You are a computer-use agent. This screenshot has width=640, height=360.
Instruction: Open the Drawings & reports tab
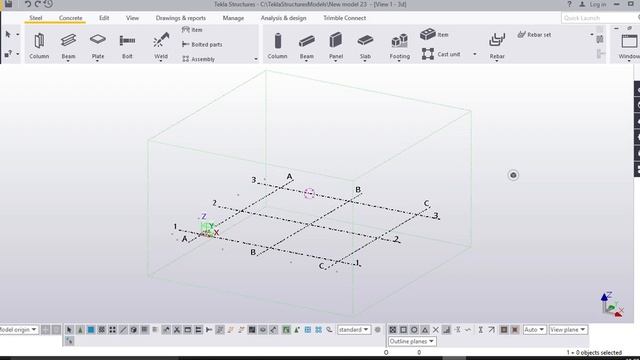tap(181, 18)
